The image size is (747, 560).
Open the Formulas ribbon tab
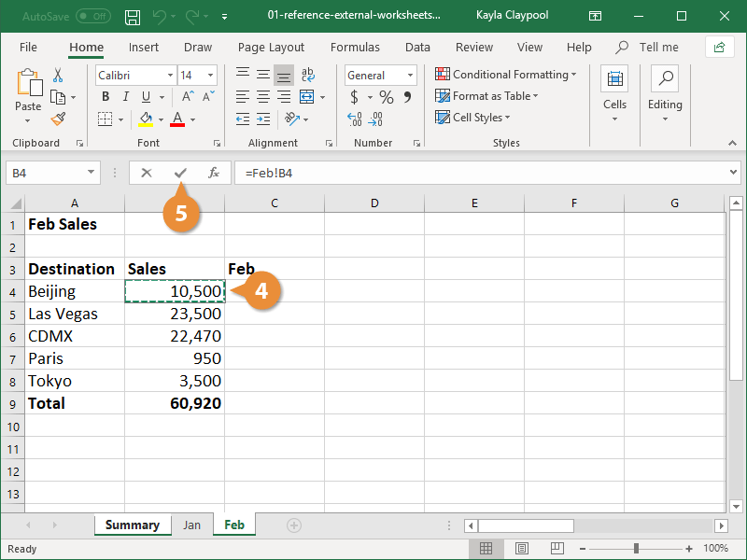click(x=355, y=47)
